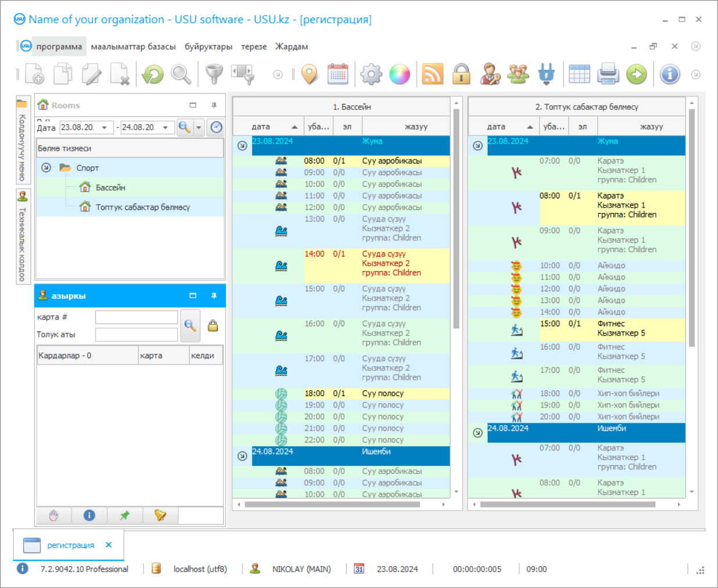Click the blue plug connection icon
The height and width of the screenshot is (588, 718).
546,74
